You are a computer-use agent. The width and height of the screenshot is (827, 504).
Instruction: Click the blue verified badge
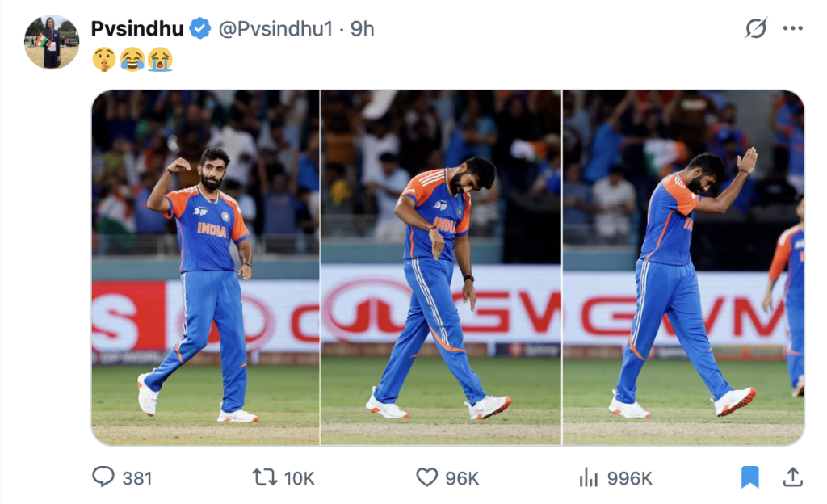pyautogui.click(x=200, y=29)
